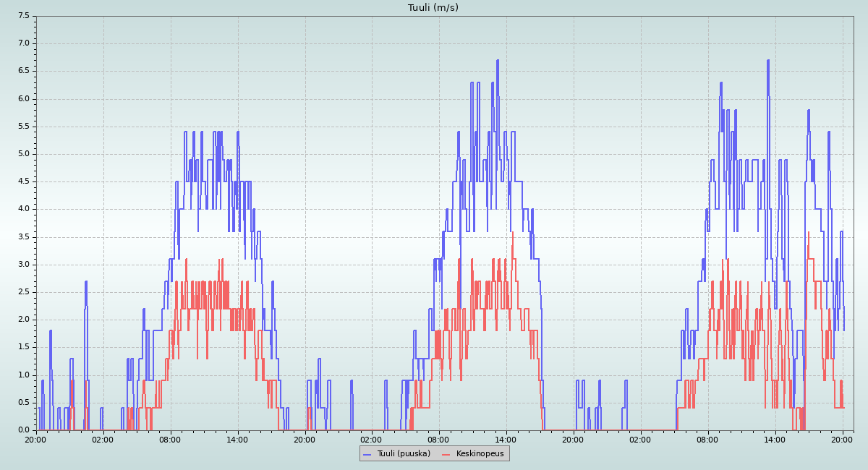This screenshot has width=868, height=470.
Task: Click the 1.5 y-axis tick label
Action: pyautogui.click(x=23, y=347)
